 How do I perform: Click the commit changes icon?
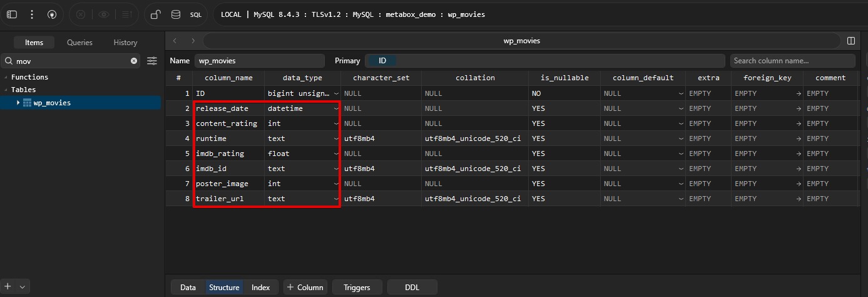tap(126, 14)
